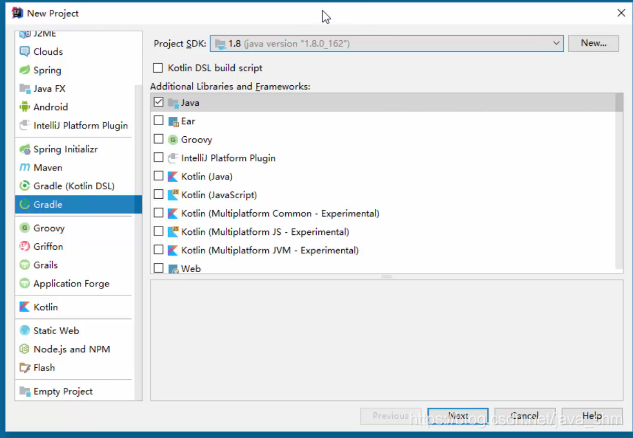Click the sidebar Groovy icon
633x438 pixels.
click(x=25, y=228)
